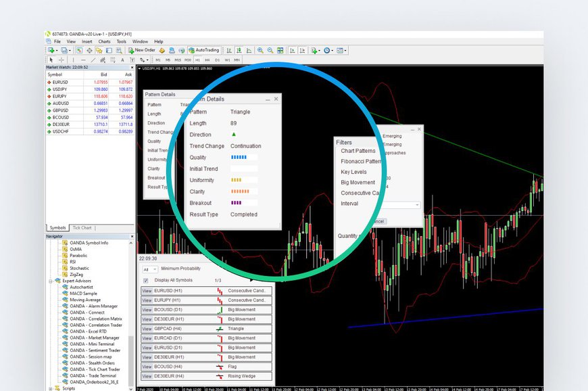Screen dimensions: 588x391
Task: Switch to the Tick Chart tab
Action: pyautogui.click(x=82, y=228)
